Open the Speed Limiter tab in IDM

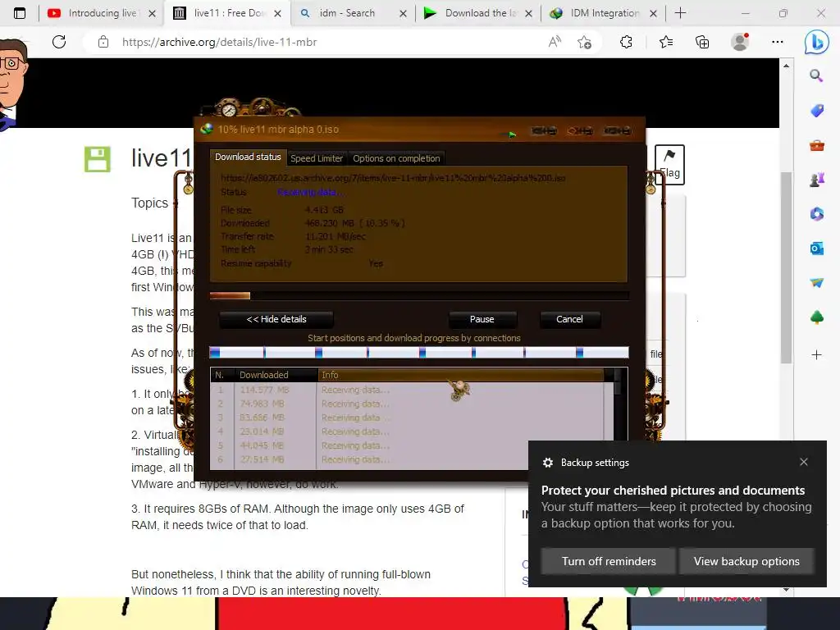[x=317, y=158]
